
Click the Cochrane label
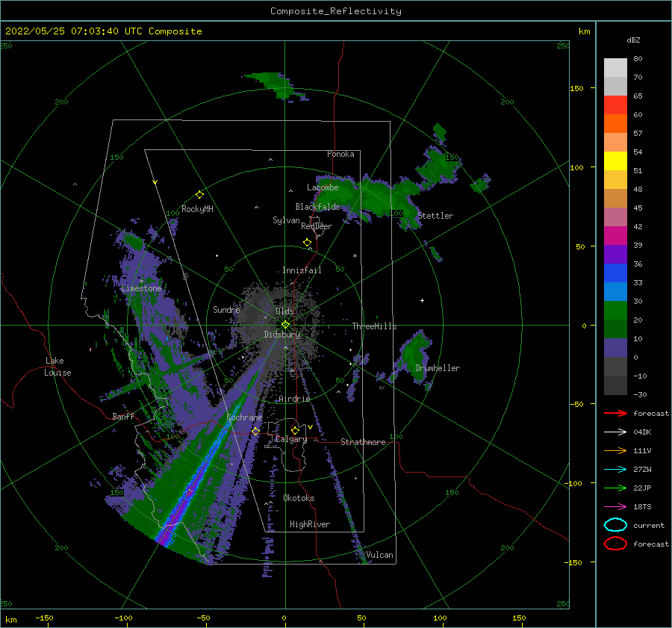point(244,417)
